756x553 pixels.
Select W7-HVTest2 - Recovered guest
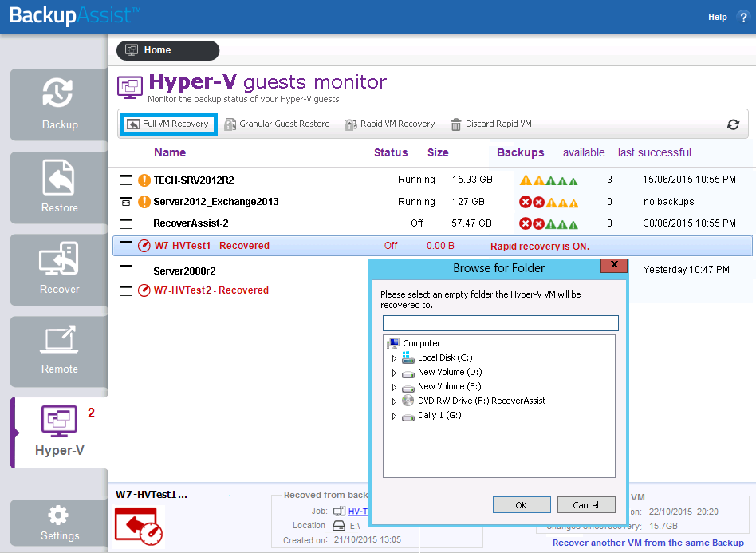point(211,290)
